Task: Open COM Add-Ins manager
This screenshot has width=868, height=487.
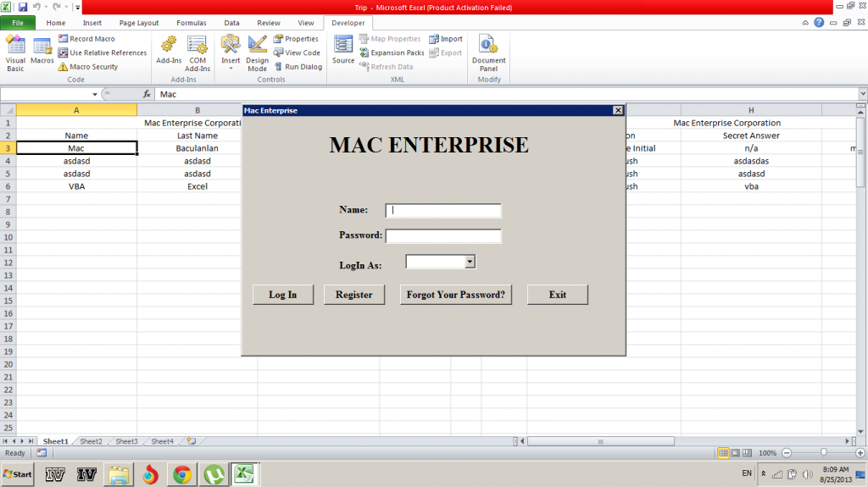Action: point(197,53)
